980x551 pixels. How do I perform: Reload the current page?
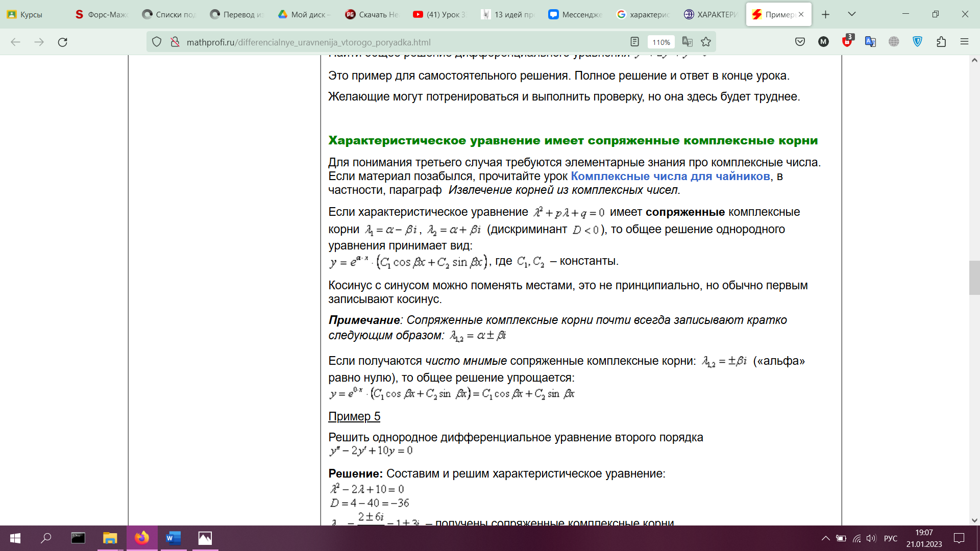pyautogui.click(x=62, y=42)
